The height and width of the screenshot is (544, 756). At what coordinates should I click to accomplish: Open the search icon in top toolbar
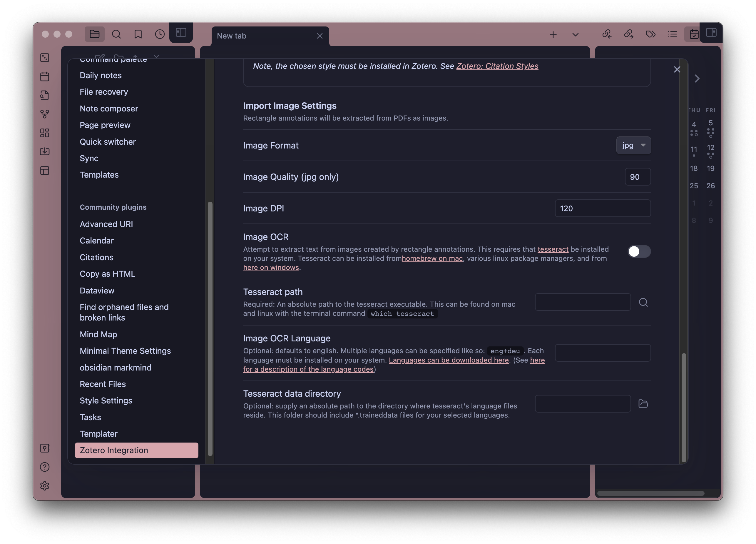116,34
